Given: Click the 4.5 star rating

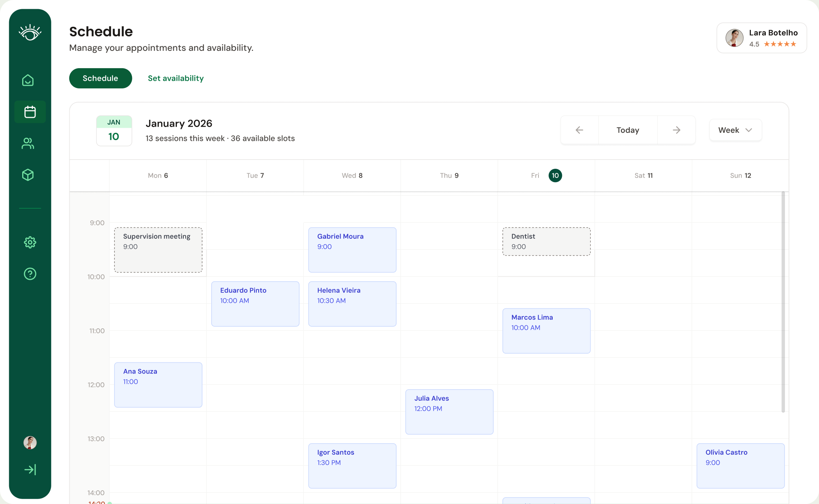Looking at the screenshot, I should click(773, 44).
